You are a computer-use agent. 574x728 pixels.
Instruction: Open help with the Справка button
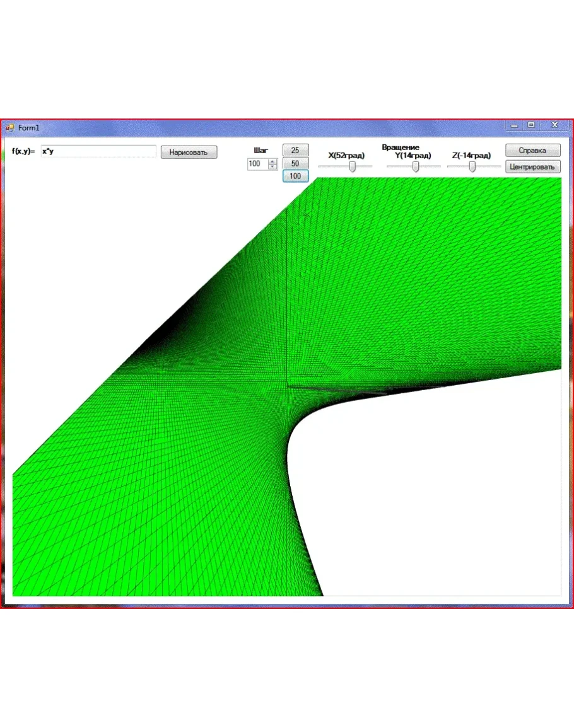[x=532, y=151]
